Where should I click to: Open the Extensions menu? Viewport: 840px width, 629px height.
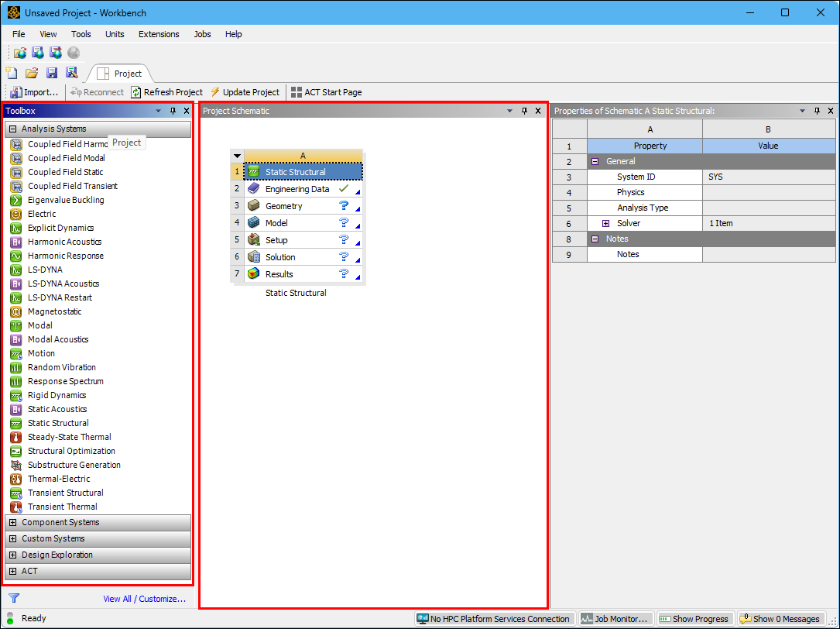point(159,34)
